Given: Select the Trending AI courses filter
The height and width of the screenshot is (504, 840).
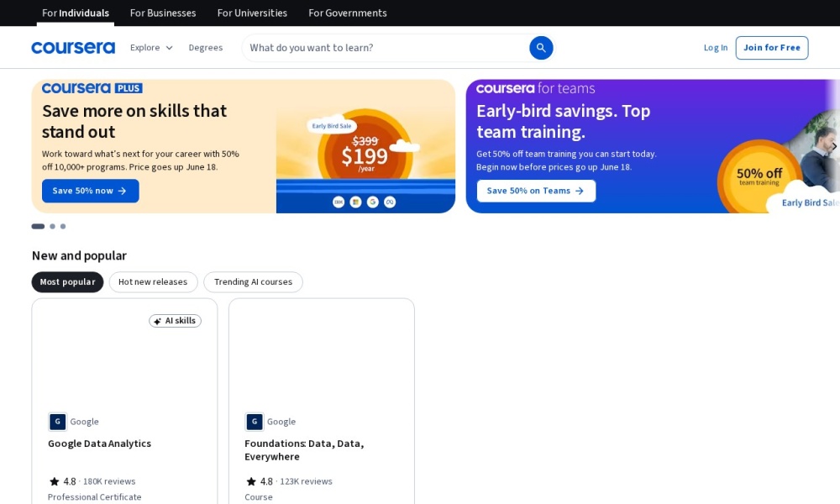Looking at the screenshot, I should point(254,281).
